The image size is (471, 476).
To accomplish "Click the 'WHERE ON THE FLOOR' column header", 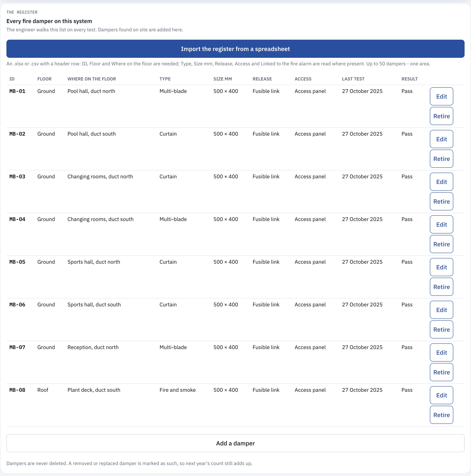I will pos(92,79).
